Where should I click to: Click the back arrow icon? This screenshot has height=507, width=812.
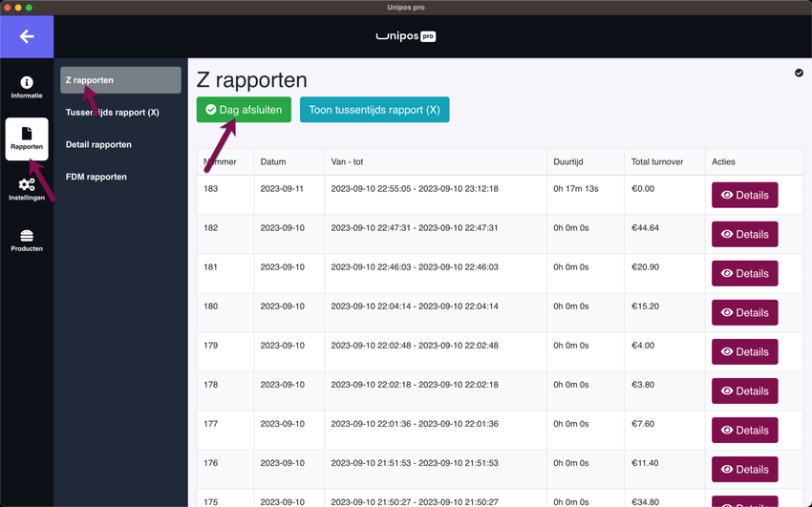pyautogui.click(x=27, y=36)
